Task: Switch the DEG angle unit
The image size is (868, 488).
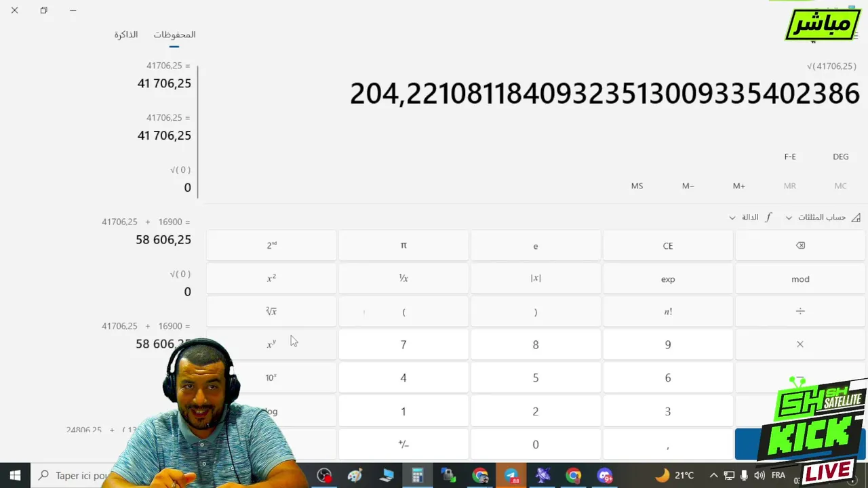Action: point(841,157)
